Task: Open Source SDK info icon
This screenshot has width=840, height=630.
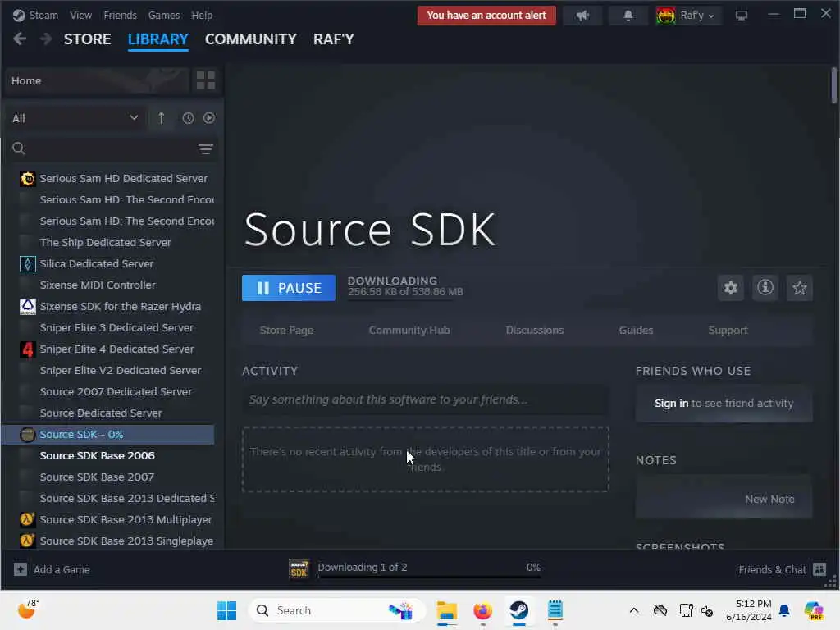Action: coord(765,288)
